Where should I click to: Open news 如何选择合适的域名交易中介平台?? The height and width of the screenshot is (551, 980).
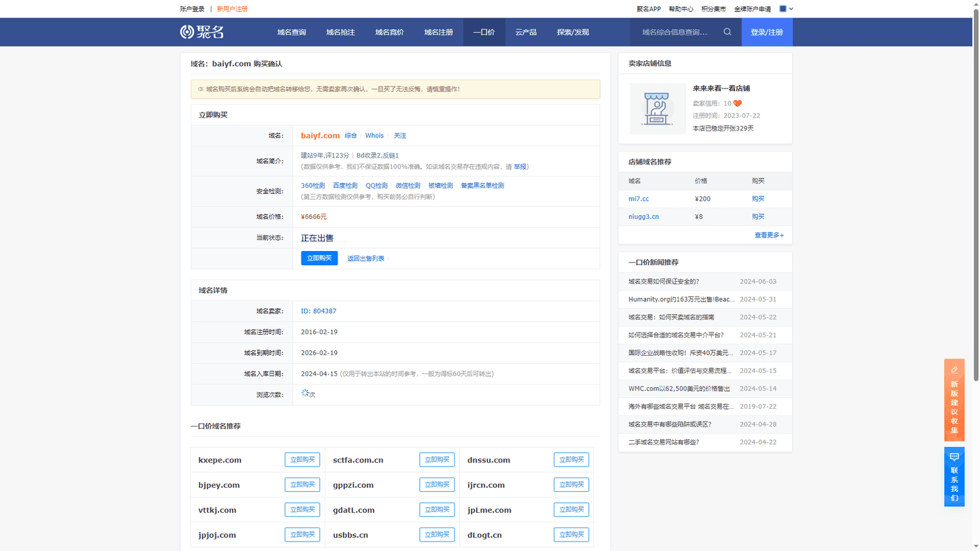[x=676, y=335]
